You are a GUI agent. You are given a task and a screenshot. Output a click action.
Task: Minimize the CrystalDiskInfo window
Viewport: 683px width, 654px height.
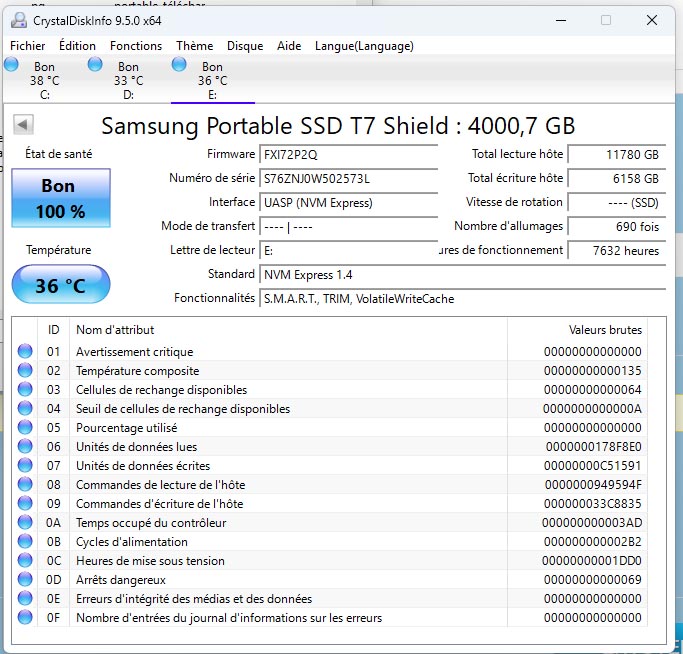561,20
